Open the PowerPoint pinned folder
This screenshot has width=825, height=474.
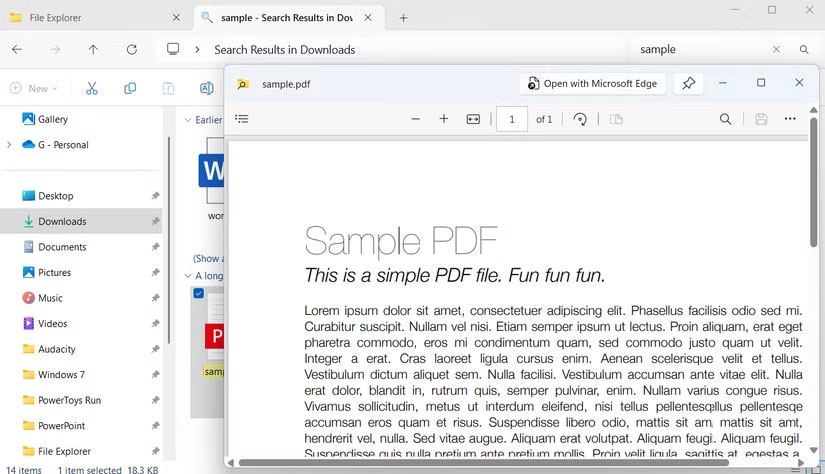[61, 426]
